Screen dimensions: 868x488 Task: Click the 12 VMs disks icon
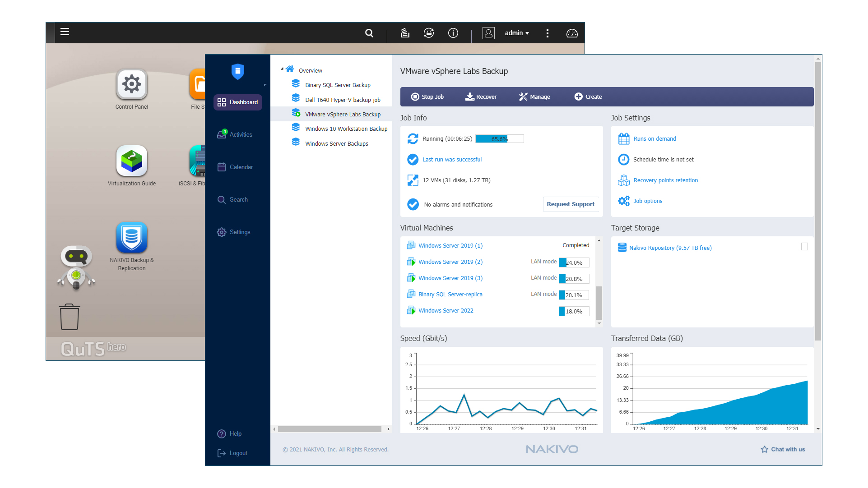tap(413, 180)
